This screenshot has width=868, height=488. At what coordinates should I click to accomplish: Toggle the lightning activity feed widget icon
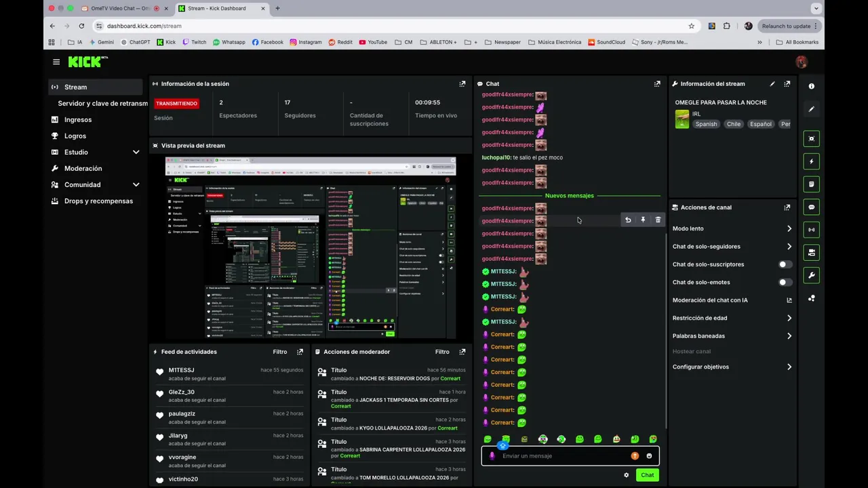(812, 161)
